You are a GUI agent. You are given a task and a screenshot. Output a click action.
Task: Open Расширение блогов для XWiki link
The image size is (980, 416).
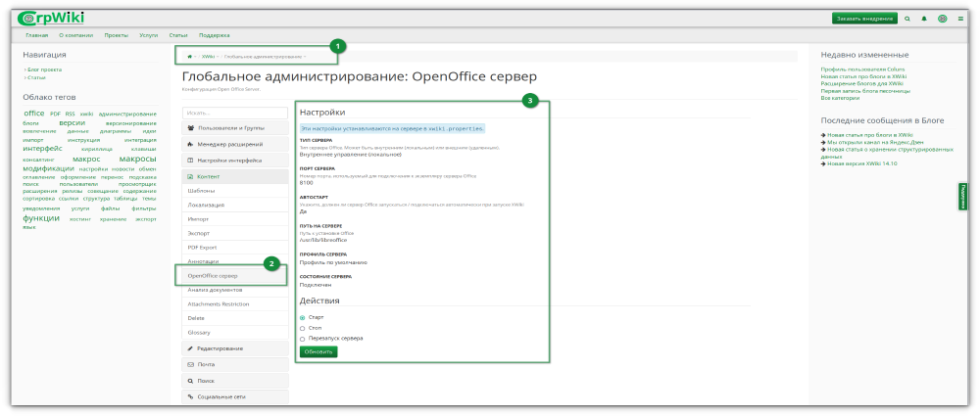coord(861,84)
